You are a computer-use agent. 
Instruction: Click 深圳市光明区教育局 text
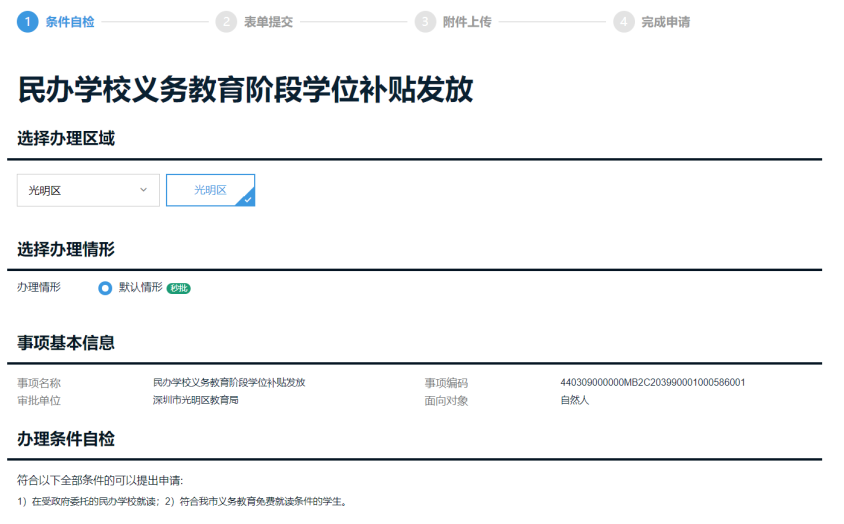click(195, 400)
